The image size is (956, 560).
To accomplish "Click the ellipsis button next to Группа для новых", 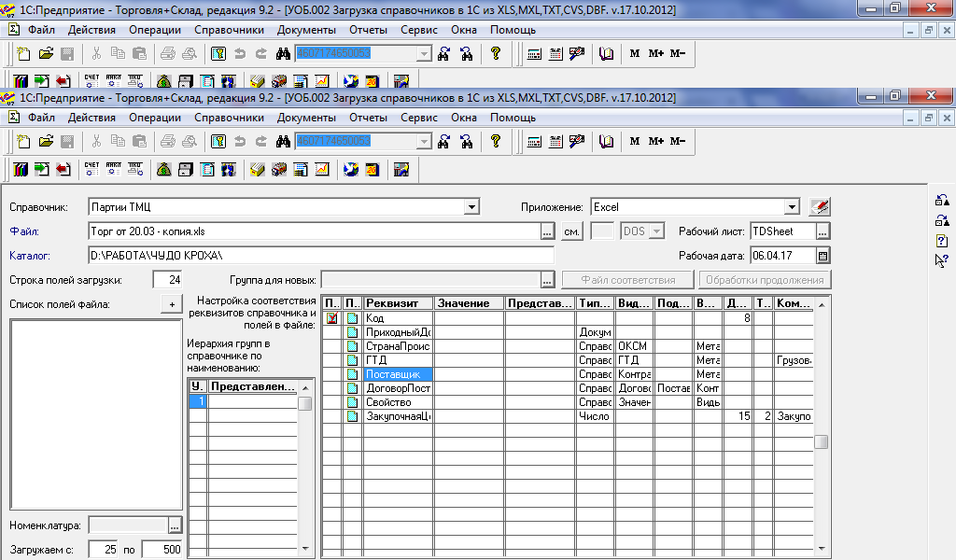I will pos(547,280).
